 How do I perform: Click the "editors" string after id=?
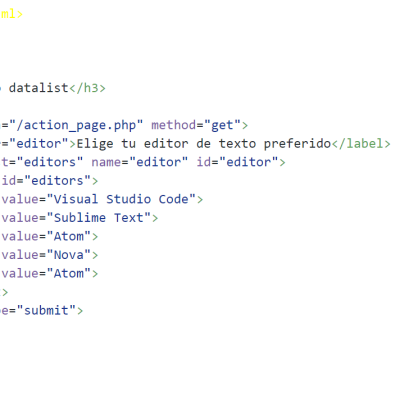click(x=57, y=181)
